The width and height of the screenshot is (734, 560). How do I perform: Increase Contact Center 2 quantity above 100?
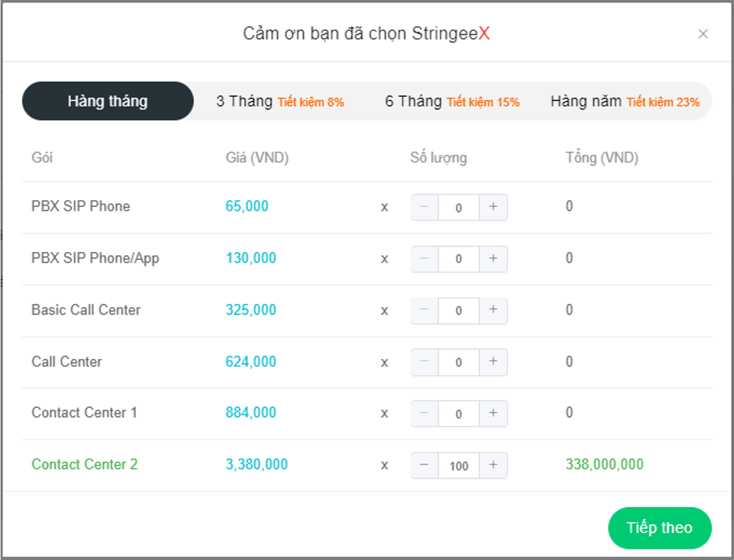click(x=493, y=465)
